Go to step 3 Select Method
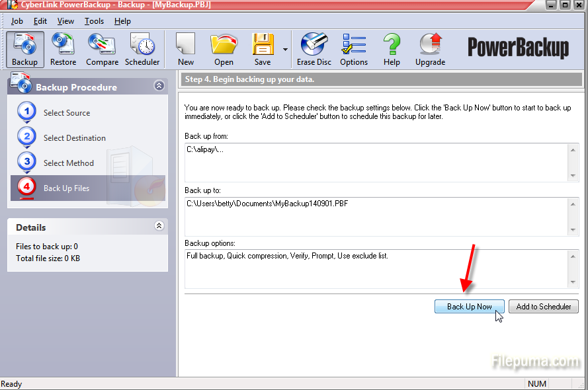The image size is (588, 390). pos(68,163)
